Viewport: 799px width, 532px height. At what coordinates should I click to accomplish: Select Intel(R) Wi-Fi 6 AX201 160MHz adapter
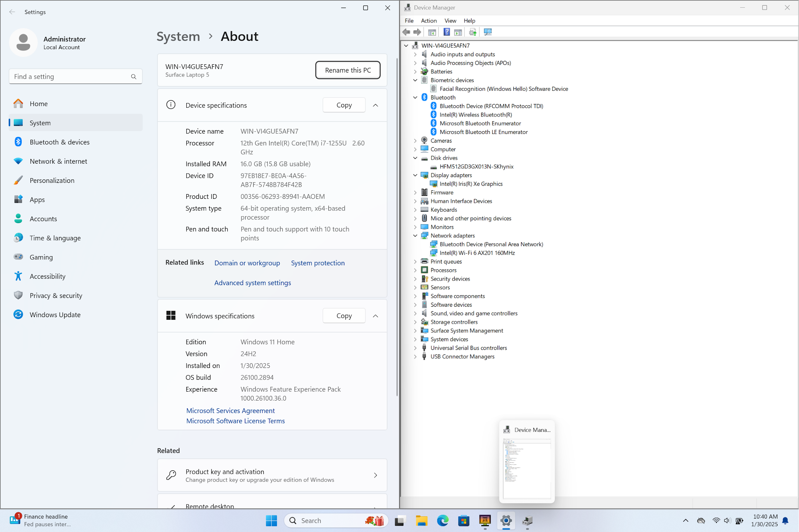point(477,253)
